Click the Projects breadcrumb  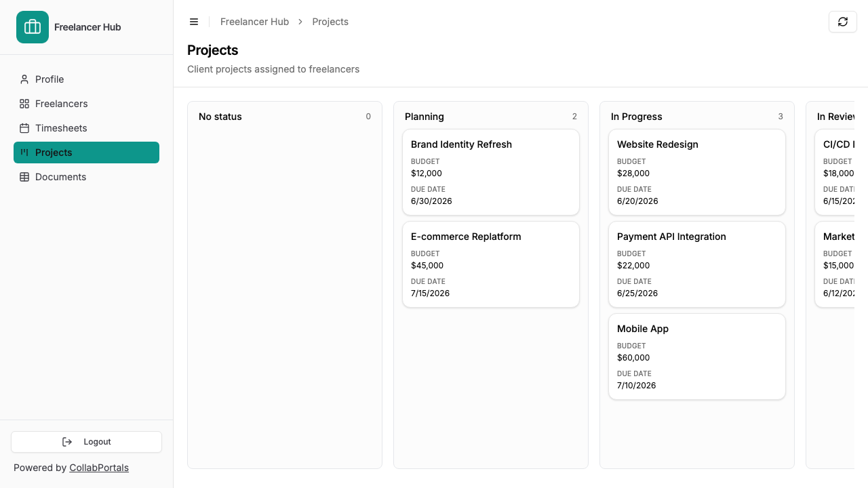coord(330,22)
